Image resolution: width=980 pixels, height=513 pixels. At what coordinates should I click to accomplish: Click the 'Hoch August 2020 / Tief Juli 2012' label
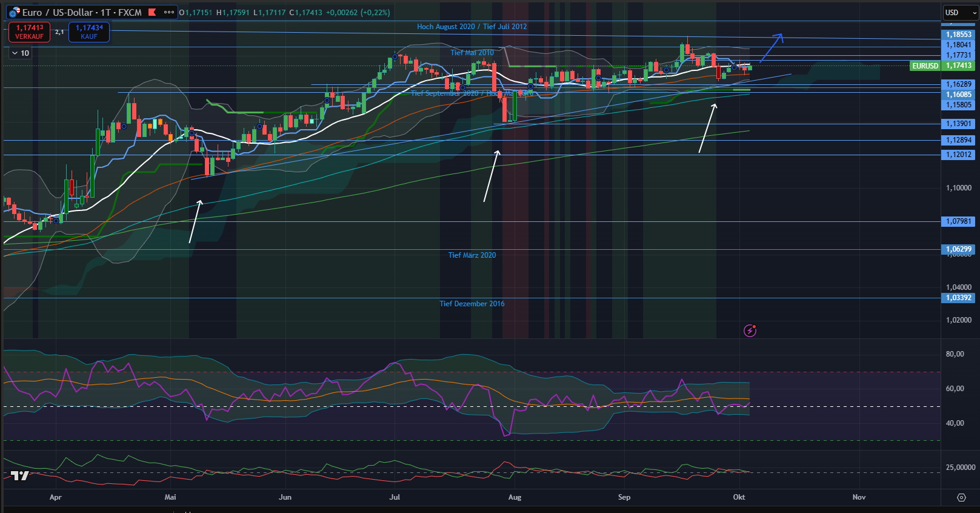pos(472,27)
